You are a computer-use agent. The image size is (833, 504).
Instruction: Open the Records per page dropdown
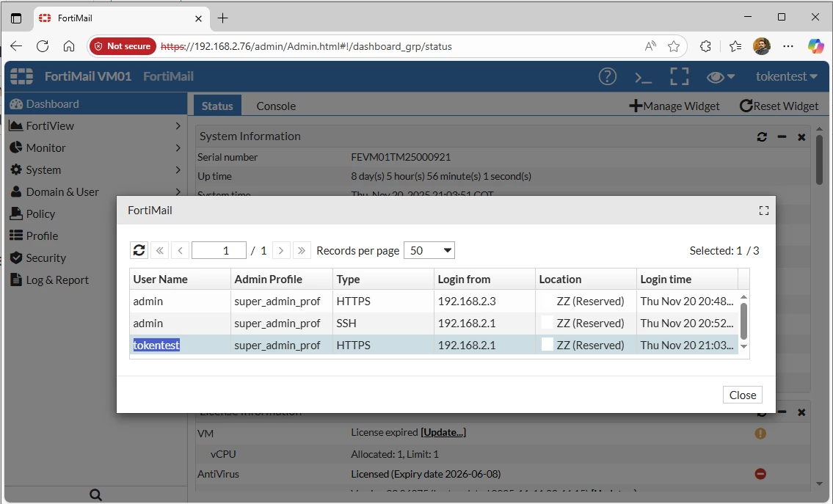click(x=429, y=250)
